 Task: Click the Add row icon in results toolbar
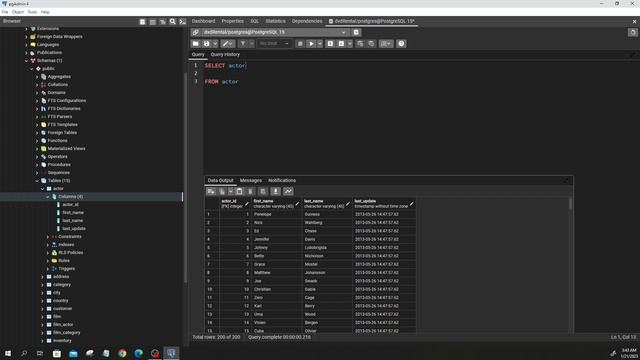pos(211,191)
